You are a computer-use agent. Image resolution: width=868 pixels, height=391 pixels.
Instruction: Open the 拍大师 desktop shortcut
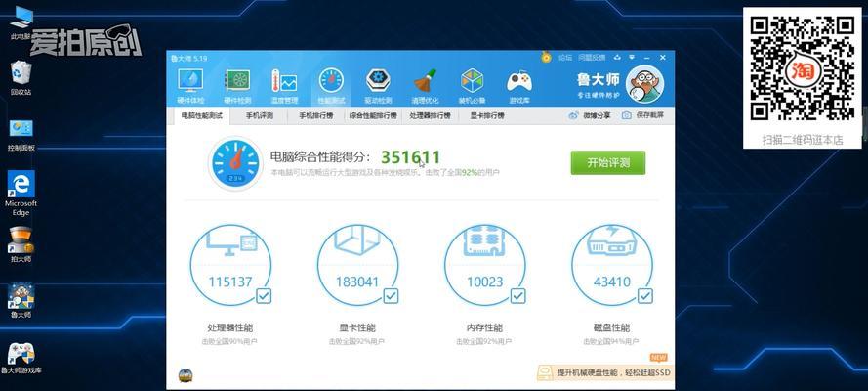(21, 245)
